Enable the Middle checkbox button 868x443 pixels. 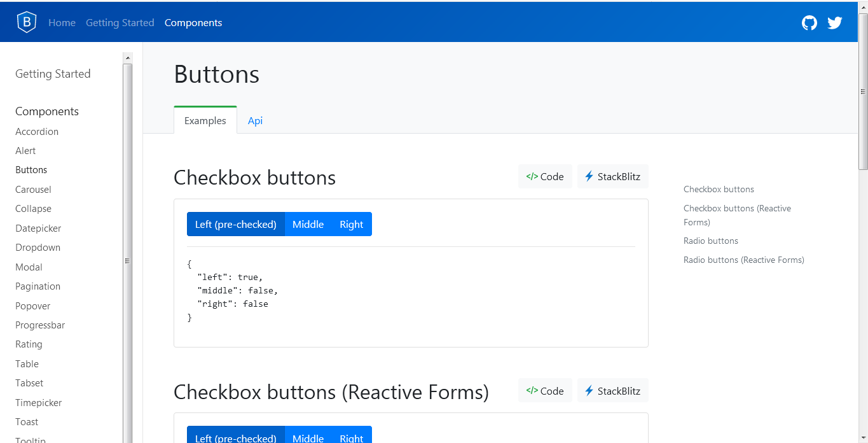tap(308, 224)
